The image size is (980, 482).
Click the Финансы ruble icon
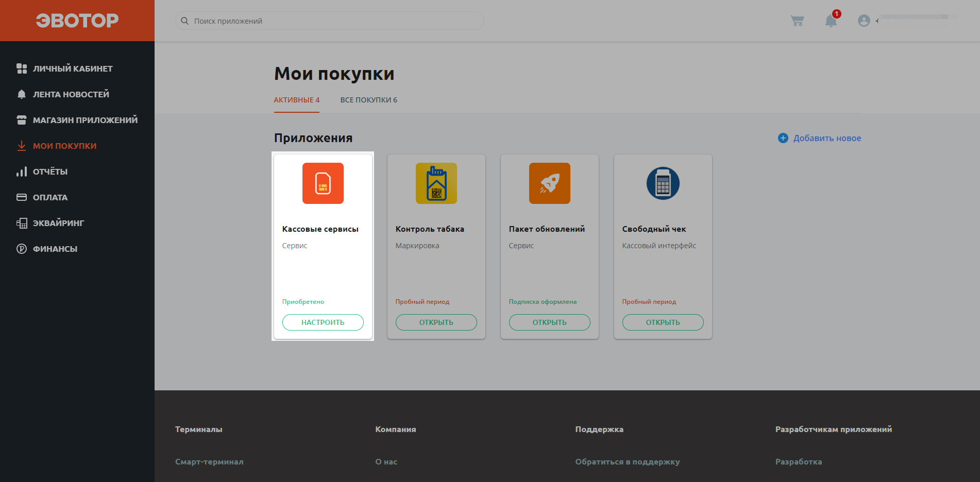(x=22, y=249)
